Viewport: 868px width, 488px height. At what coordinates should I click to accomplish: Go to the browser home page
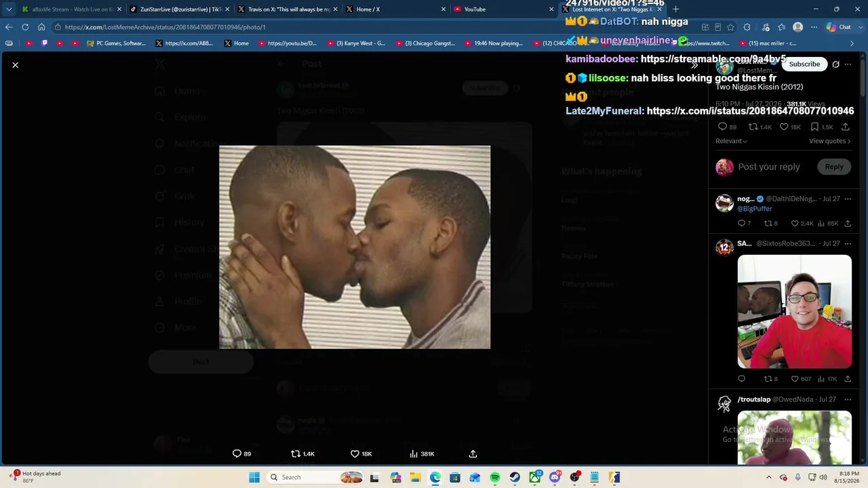(41, 27)
